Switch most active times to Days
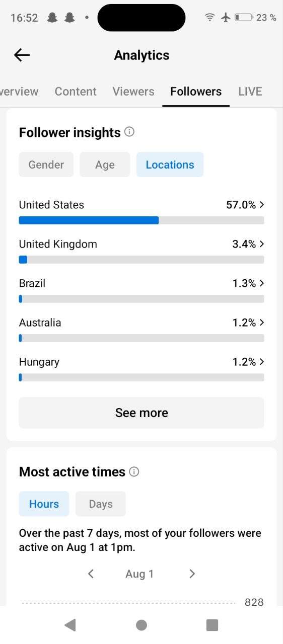This screenshot has height=644, width=283. 101,504
